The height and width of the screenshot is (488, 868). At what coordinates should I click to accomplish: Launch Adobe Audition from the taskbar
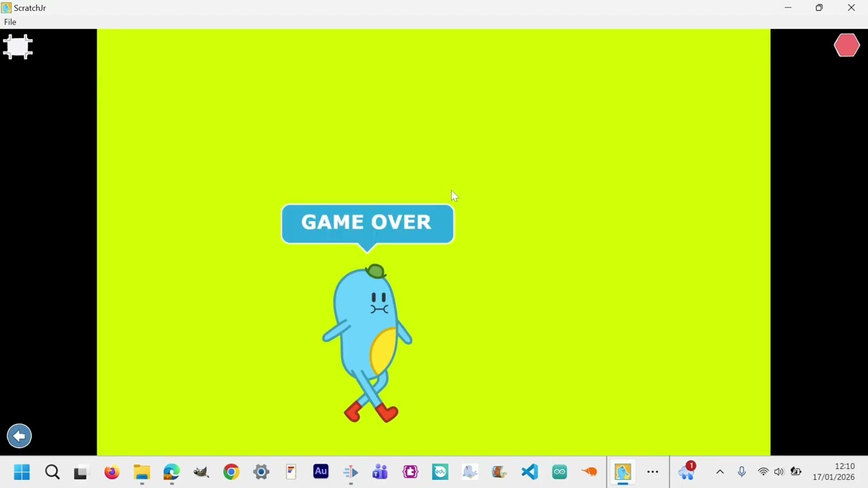tap(321, 472)
